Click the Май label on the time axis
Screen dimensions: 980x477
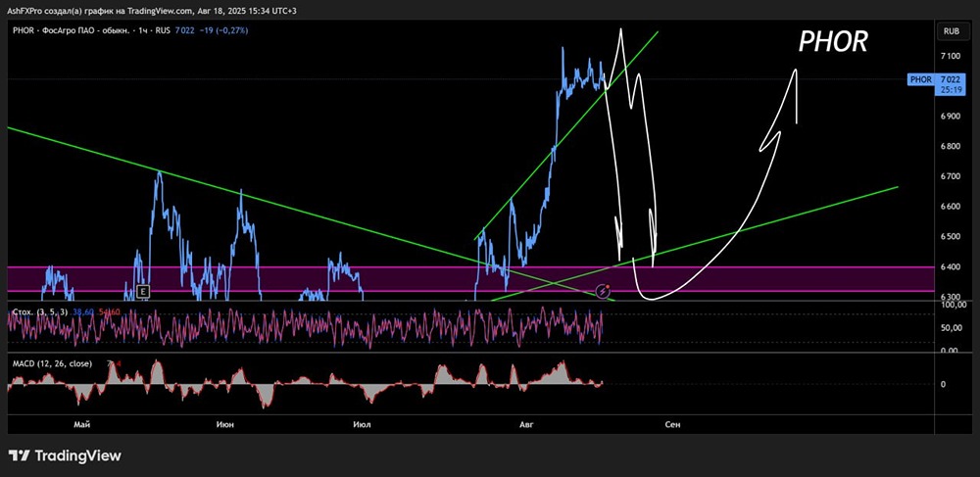click(x=82, y=424)
